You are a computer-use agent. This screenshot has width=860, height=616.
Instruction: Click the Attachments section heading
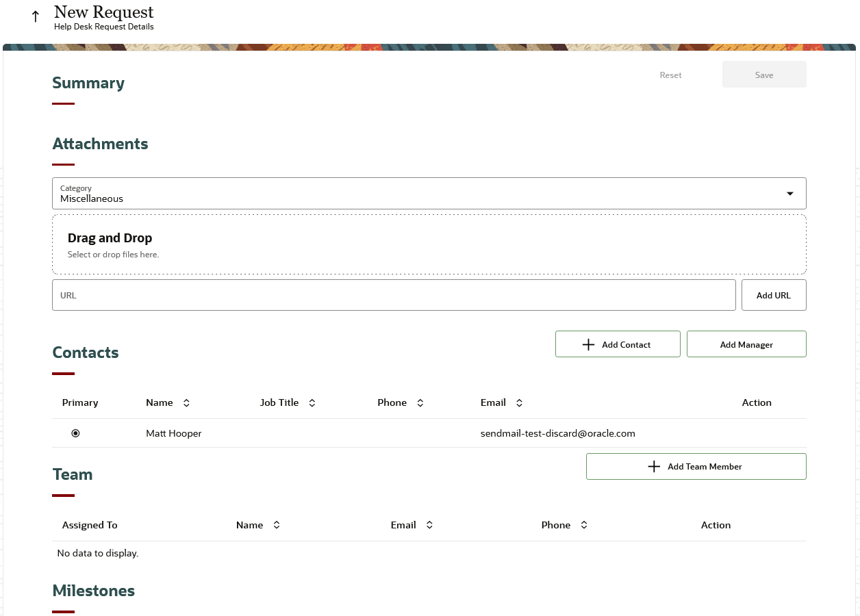pyautogui.click(x=100, y=144)
